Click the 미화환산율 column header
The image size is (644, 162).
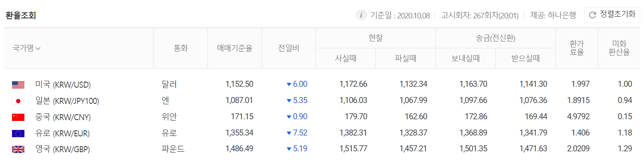619,48
